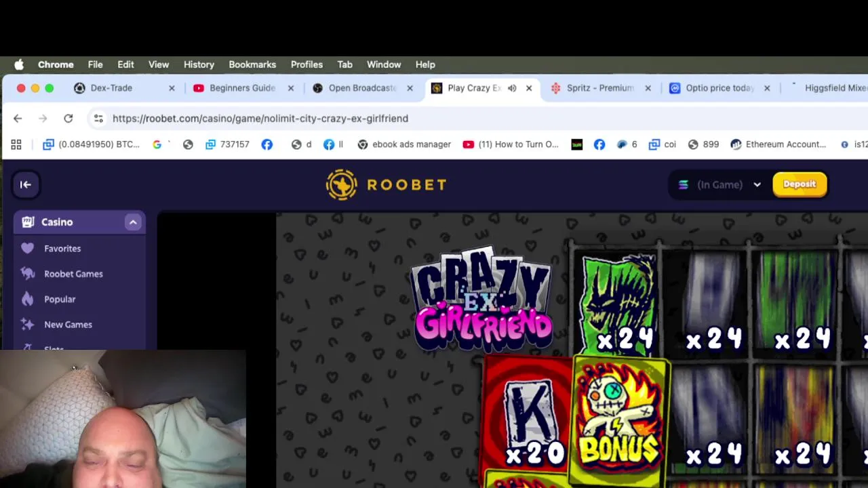
Task: Click the Crazy Ex Girlfriend game logo
Action: pyautogui.click(x=482, y=300)
